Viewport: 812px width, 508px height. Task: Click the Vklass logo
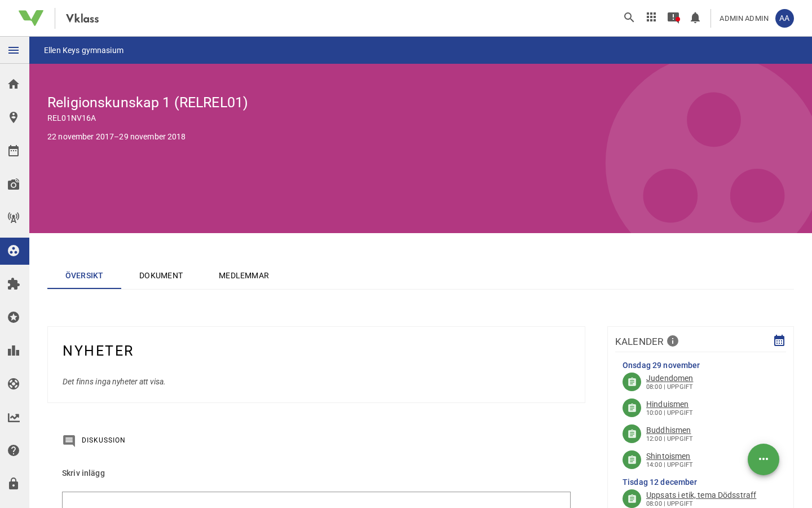(59, 18)
